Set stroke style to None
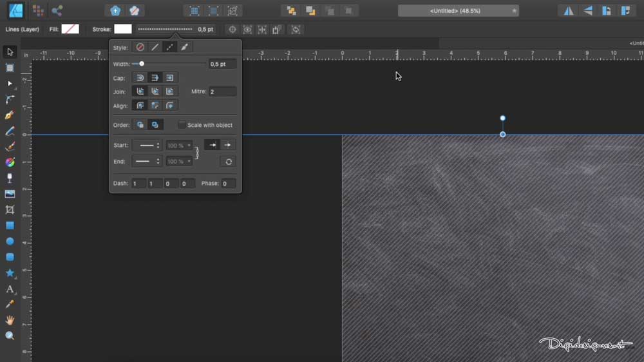Screen dimensions: 644x362 coord(140,47)
